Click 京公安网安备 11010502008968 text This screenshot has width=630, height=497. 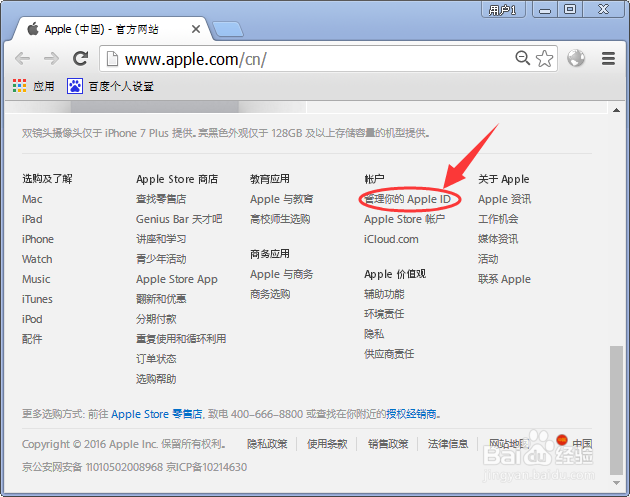[x=92, y=467]
